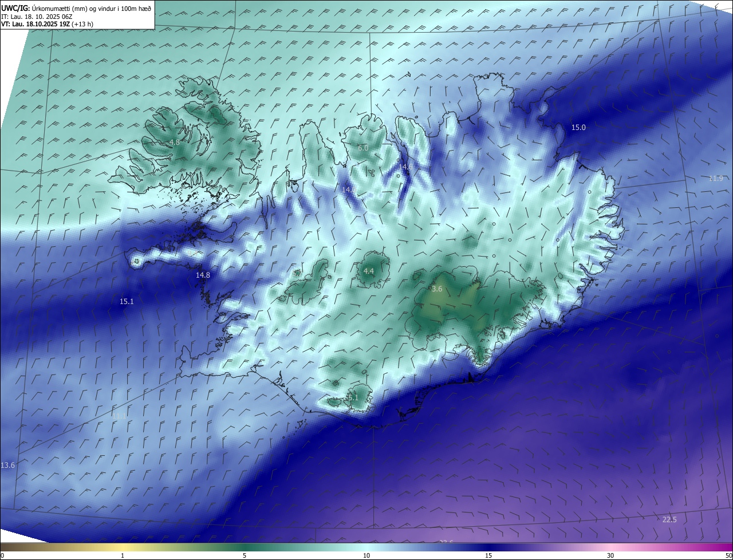The width and height of the screenshot is (733, 560).
Task: Click the 14.6 value on the map
Action: (x=405, y=167)
